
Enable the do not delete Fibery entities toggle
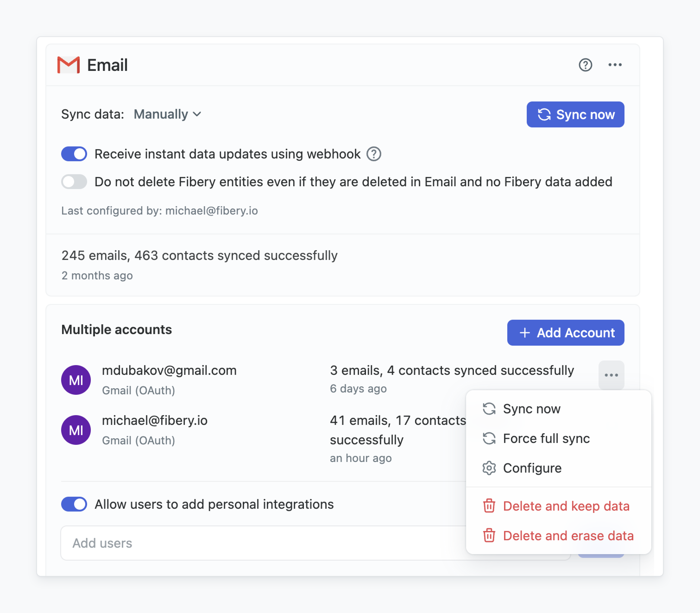[x=74, y=182]
